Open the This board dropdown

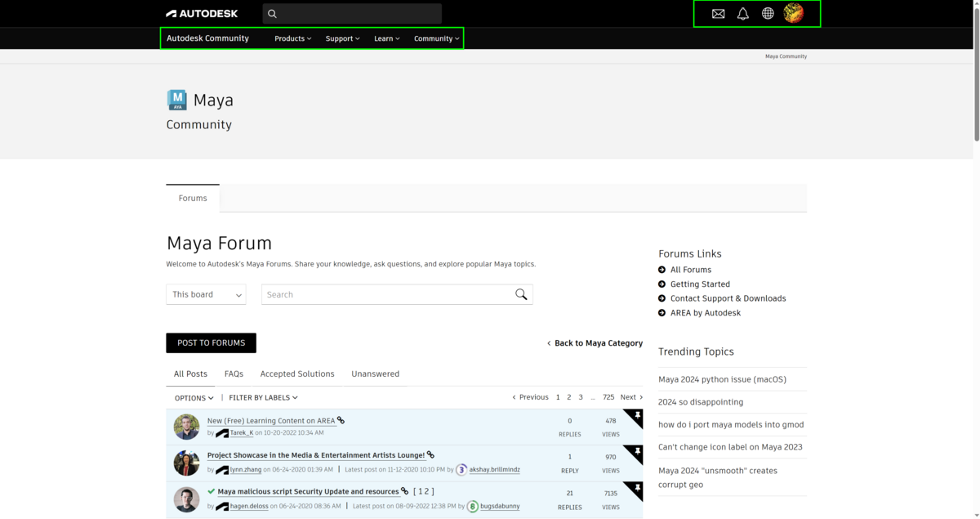coord(206,294)
